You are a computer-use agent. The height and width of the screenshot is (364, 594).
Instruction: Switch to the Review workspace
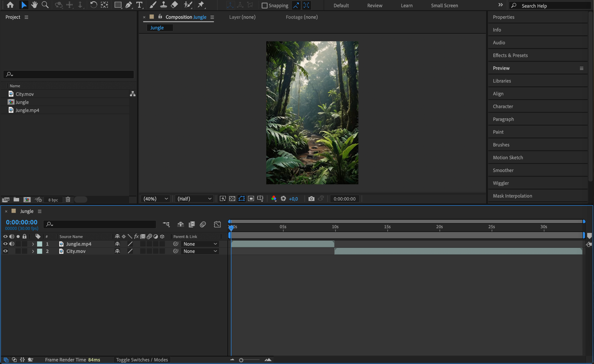point(374,6)
